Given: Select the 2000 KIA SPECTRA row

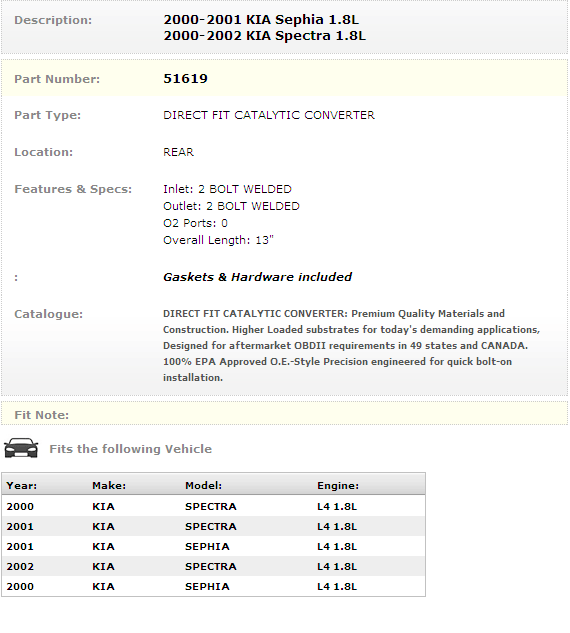Looking at the screenshot, I should 214,506.
